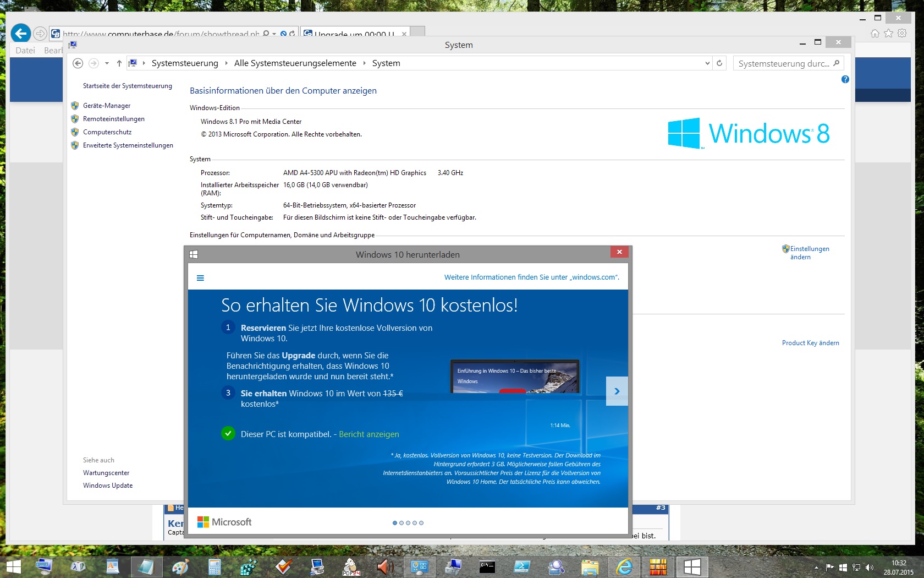Open Startseite der Systemsteuerung link

pyautogui.click(x=128, y=86)
